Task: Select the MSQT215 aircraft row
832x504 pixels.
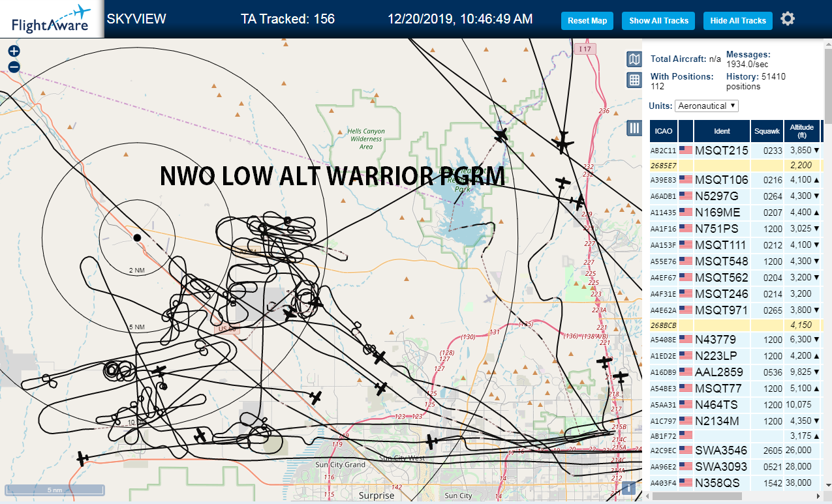Action: [735, 150]
